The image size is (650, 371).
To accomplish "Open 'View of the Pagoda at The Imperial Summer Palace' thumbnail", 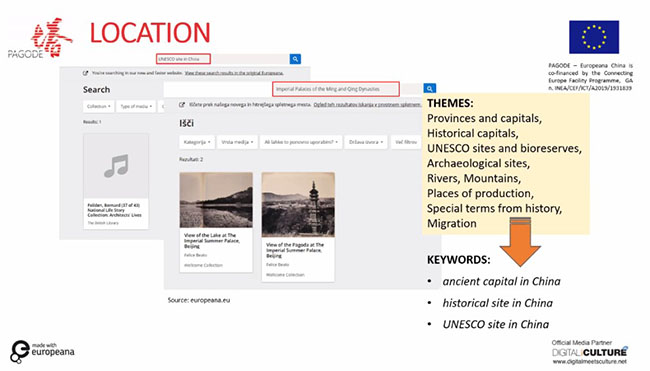I will click(298, 205).
